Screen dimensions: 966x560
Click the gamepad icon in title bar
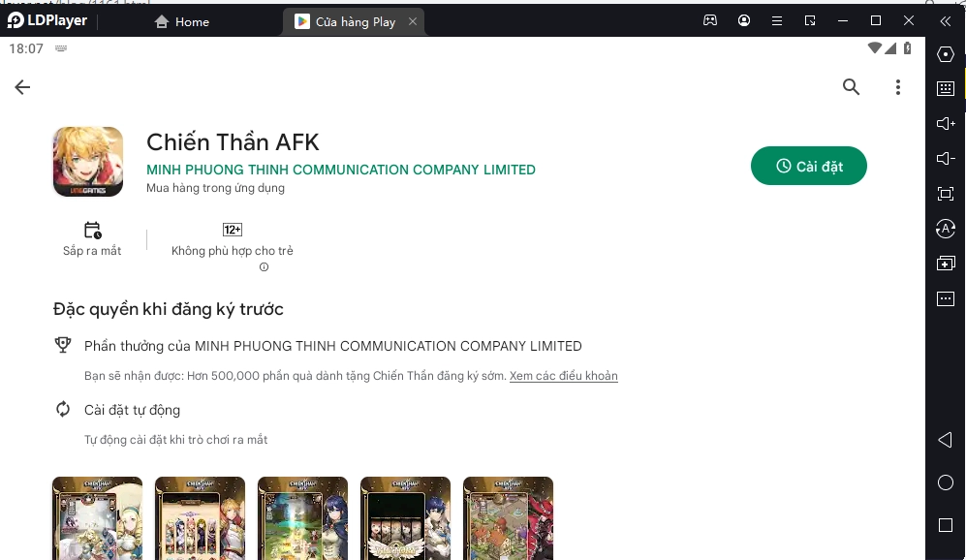coord(710,20)
